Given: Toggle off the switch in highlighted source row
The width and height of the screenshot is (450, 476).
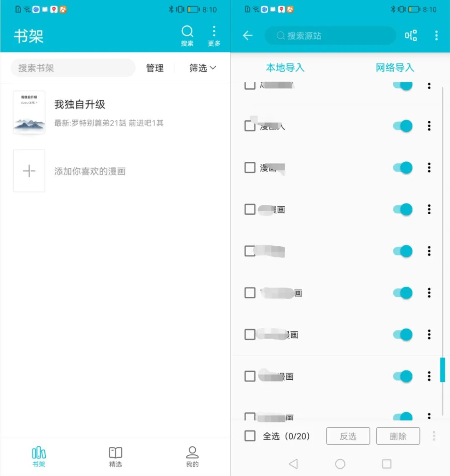Looking at the screenshot, I should [x=402, y=376].
